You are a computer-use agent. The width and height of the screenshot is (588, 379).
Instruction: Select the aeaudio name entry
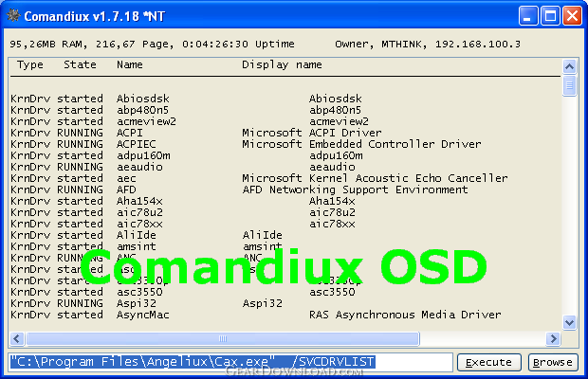coord(139,167)
